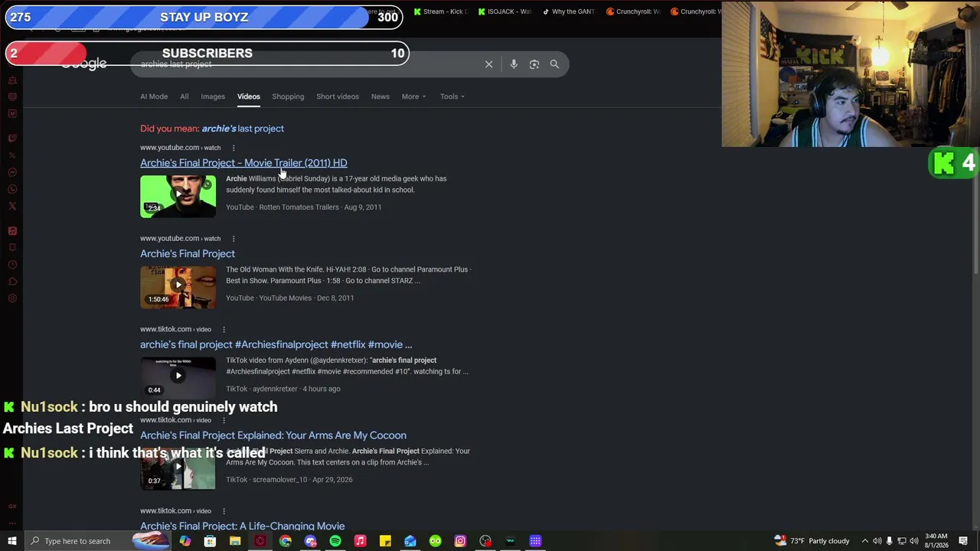Open Archie's Final Project Movie Trailer (2011) link
This screenshot has width=980, height=551.
click(x=243, y=163)
